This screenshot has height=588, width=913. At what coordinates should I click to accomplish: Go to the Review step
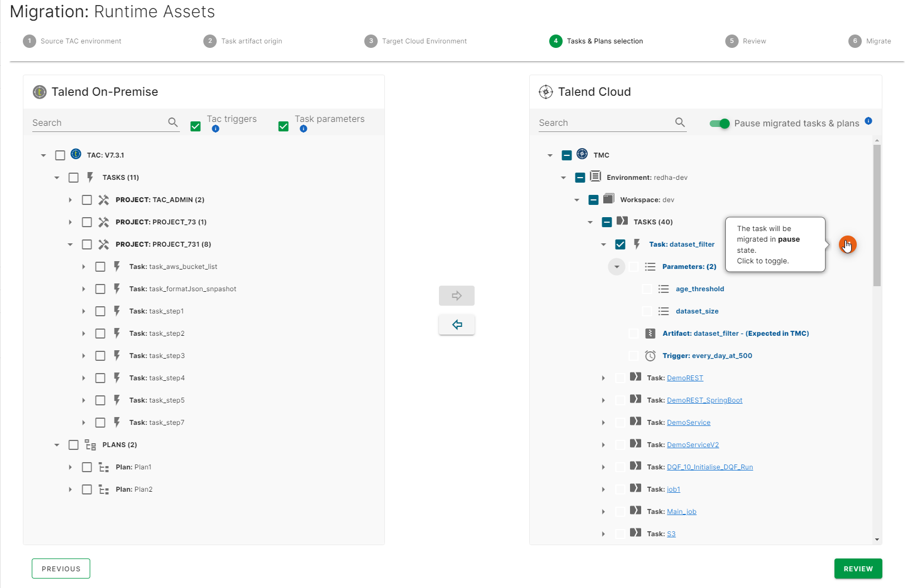click(x=858, y=569)
